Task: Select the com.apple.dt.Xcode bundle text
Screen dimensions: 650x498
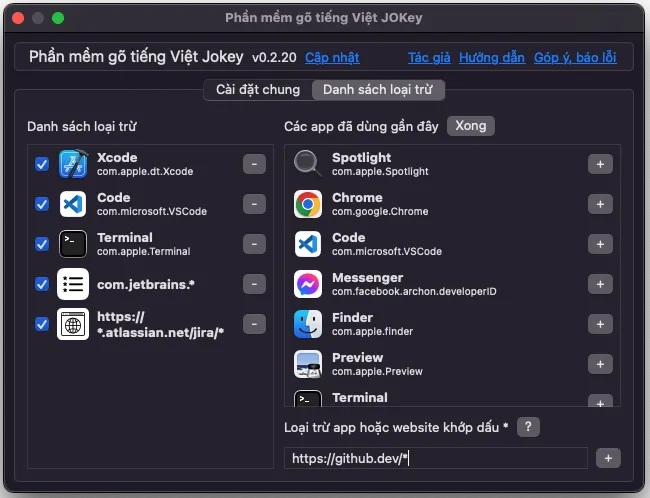Action: [145, 172]
